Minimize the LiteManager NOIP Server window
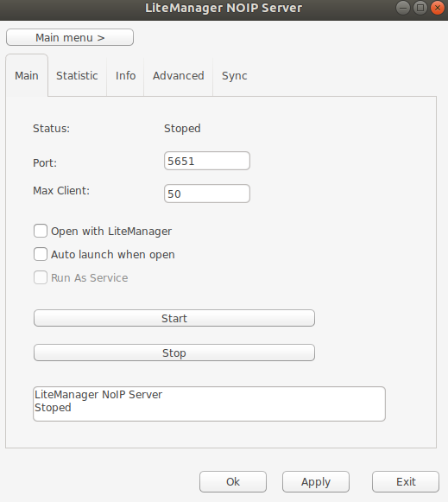Screen dimensions: 448x502 [403, 8]
